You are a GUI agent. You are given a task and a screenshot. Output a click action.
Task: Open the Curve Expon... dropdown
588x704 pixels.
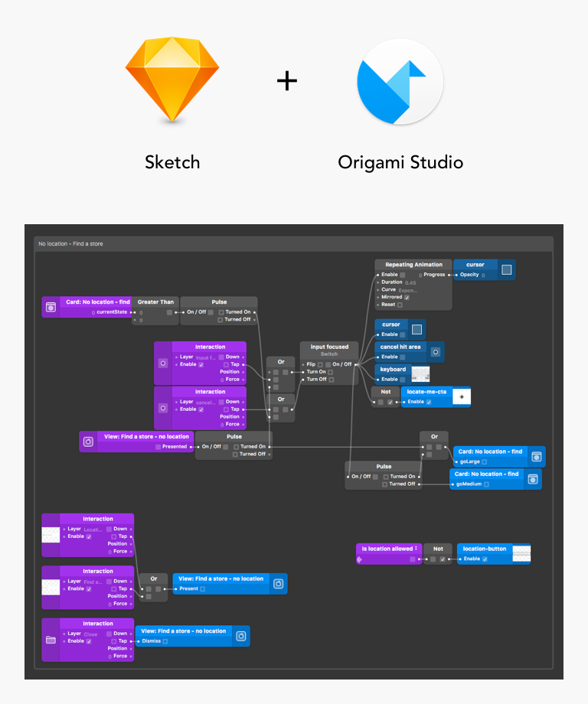[x=408, y=291]
